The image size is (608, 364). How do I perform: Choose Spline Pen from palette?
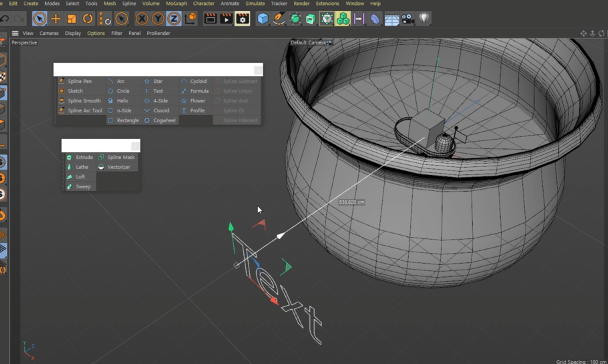click(81, 81)
